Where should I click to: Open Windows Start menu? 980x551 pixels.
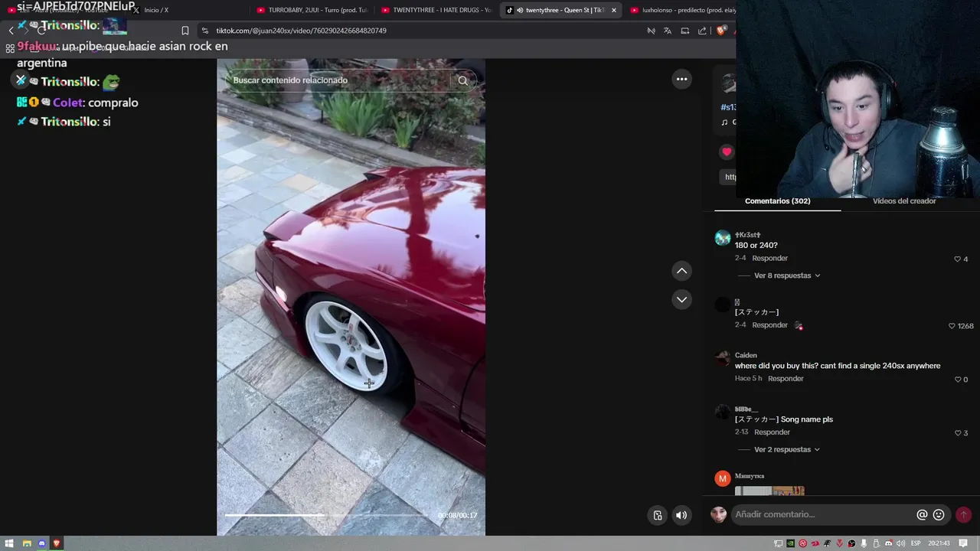[11, 543]
